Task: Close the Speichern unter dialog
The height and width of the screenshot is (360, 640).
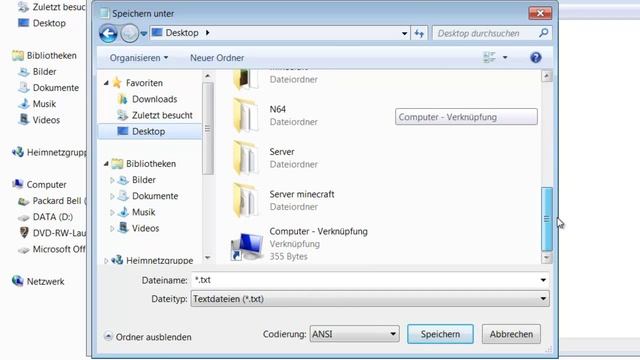Action: (x=540, y=13)
